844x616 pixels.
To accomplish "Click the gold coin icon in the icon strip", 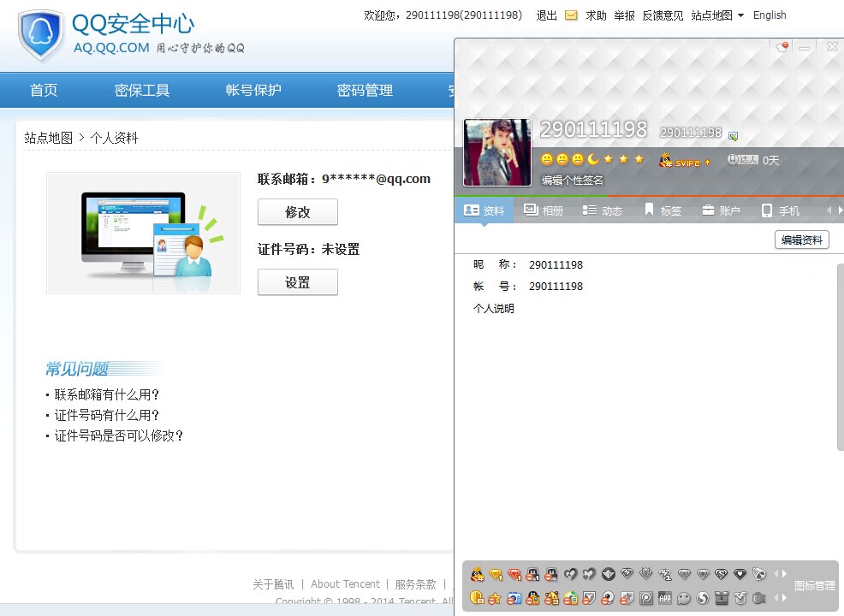I will click(477, 597).
